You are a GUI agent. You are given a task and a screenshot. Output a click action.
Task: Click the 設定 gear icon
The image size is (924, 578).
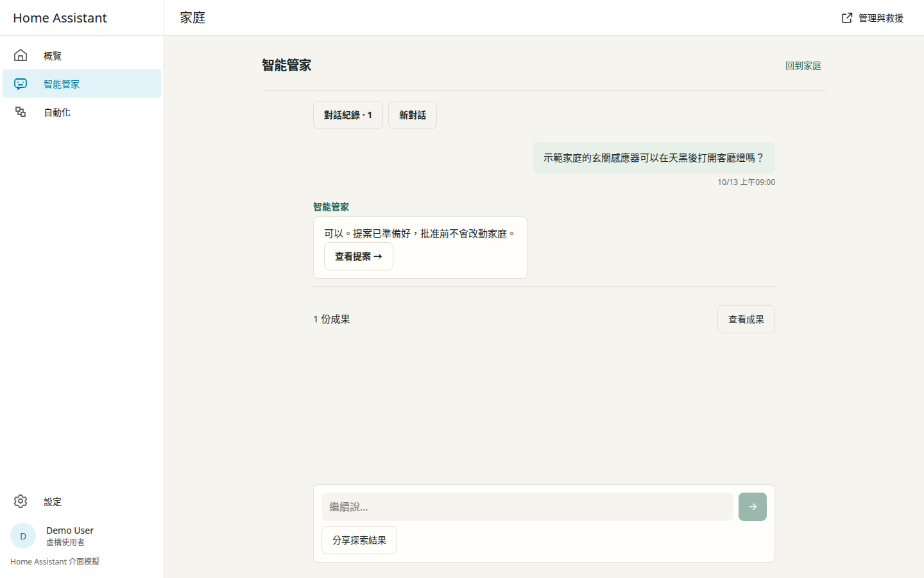coord(21,501)
